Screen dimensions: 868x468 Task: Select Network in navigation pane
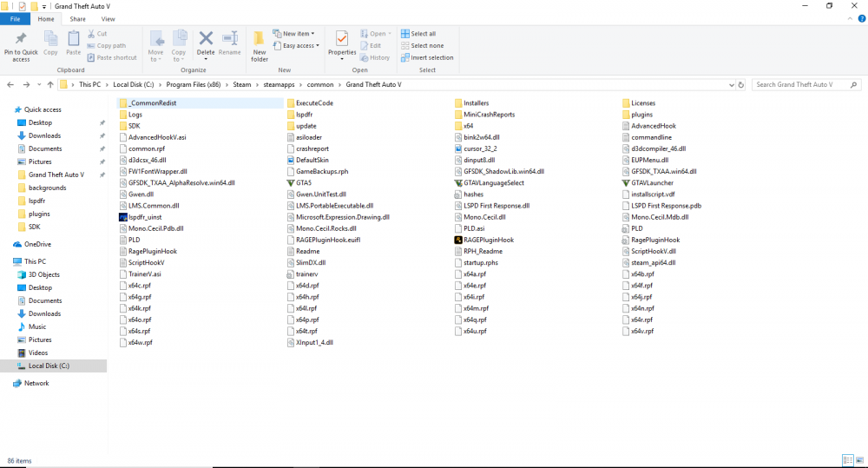36,383
